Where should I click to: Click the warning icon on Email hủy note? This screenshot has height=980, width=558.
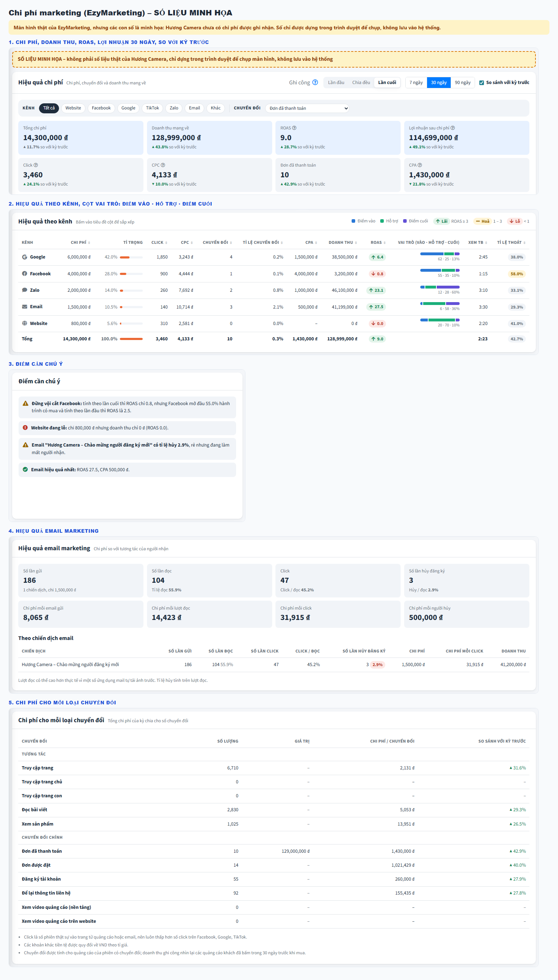coord(26,445)
